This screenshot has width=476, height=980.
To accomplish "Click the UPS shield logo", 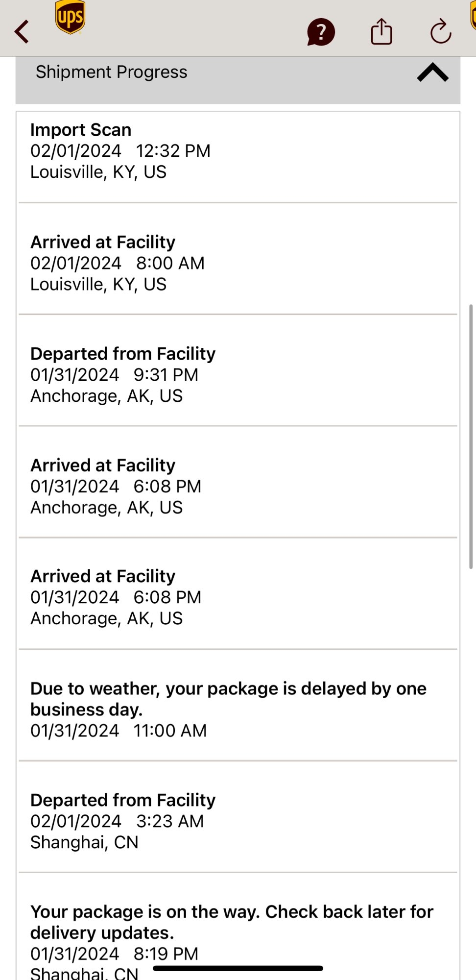I will point(71,18).
